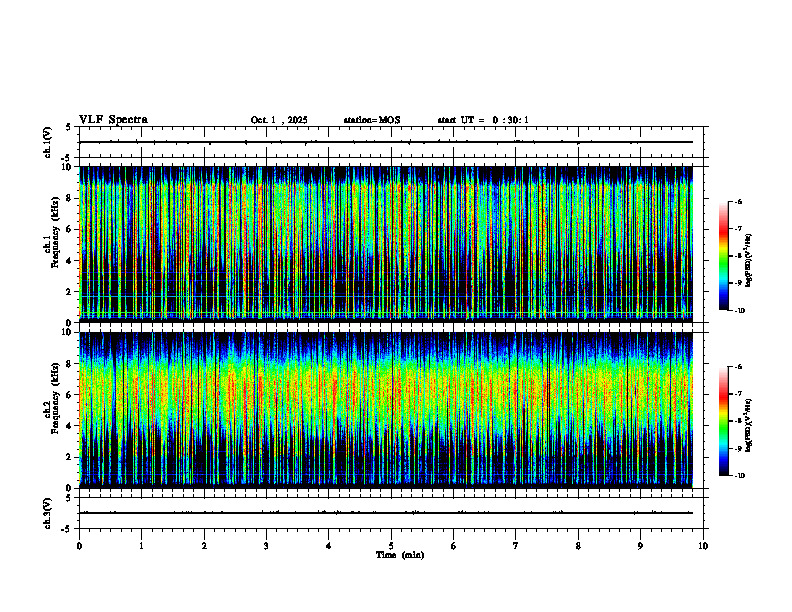Click the "ch.1(V)" waveform axis label
792x612 pixels.
48,142
